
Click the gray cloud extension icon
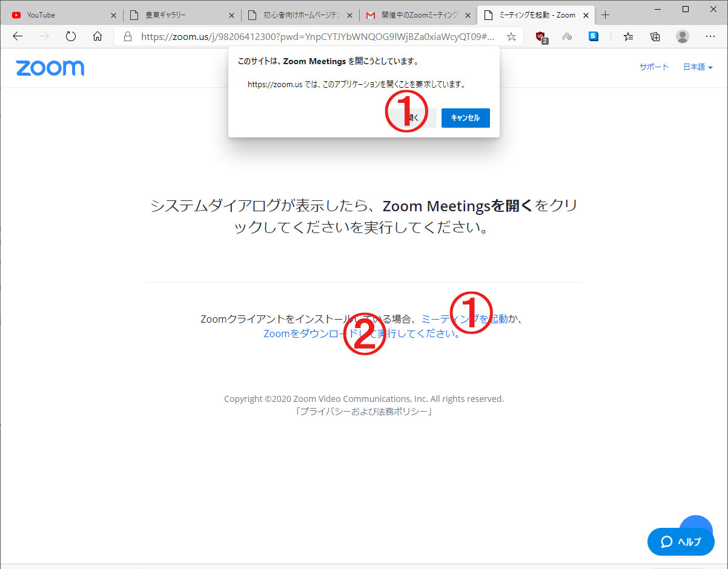point(567,36)
